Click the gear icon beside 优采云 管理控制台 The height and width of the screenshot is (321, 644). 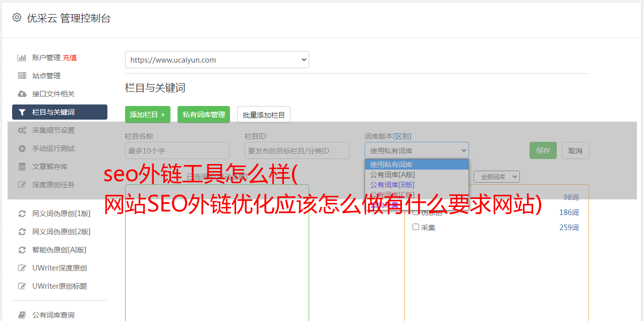[x=17, y=18]
